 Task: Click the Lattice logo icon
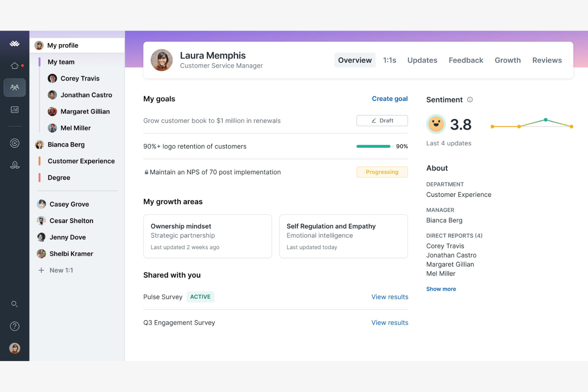(x=15, y=44)
